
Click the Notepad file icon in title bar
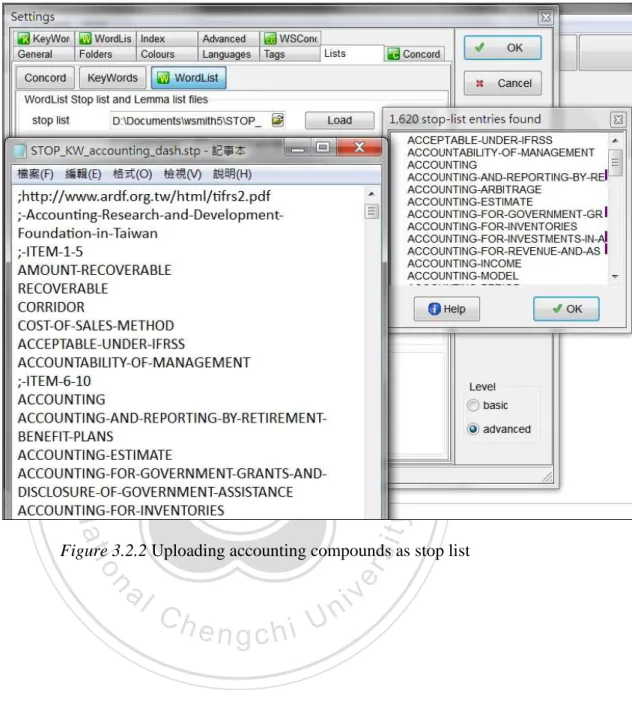click(20, 151)
